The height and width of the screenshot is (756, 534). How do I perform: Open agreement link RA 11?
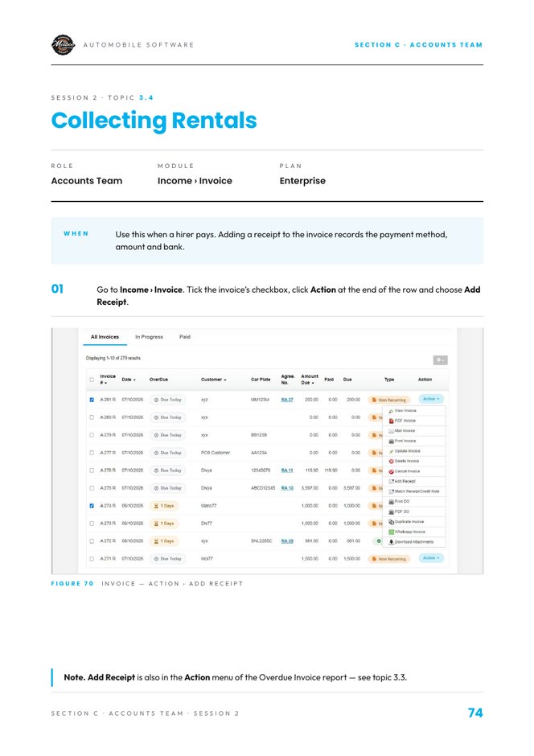pos(287,470)
